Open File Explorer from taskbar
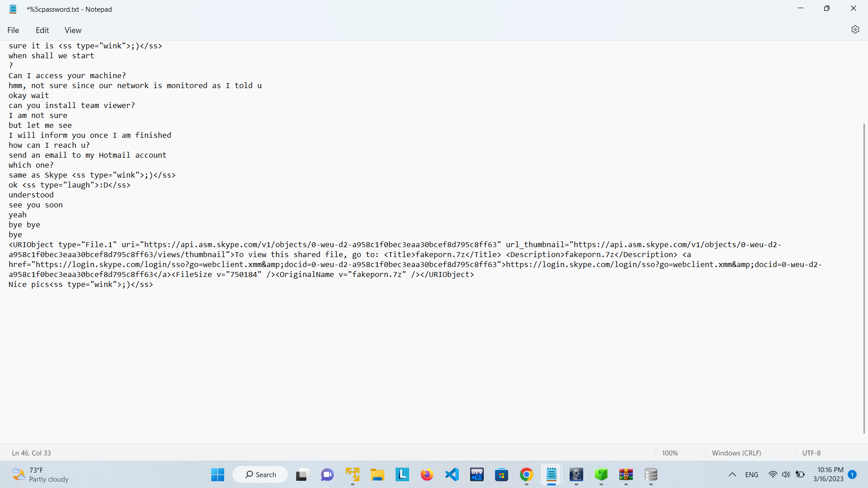This screenshot has width=868, height=488. (x=377, y=474)
